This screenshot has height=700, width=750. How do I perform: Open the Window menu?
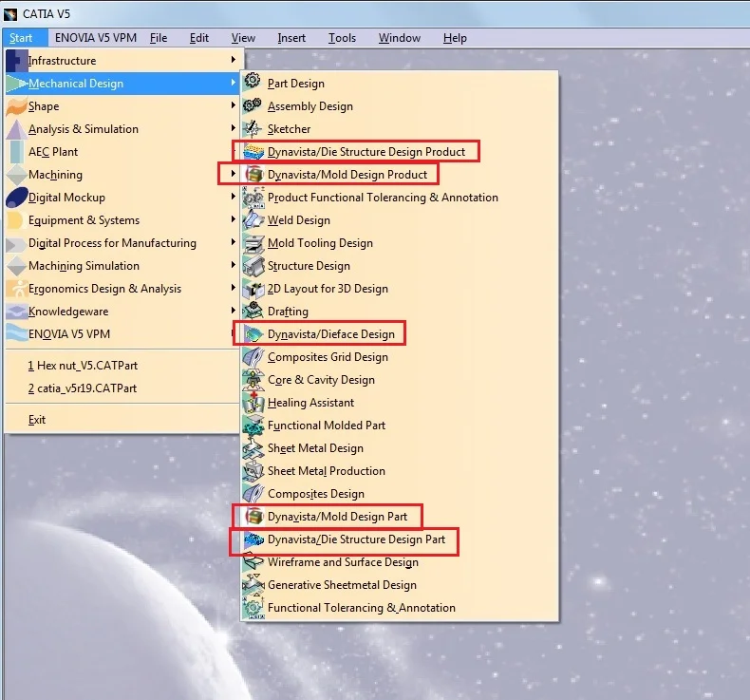tap(400, 38)
